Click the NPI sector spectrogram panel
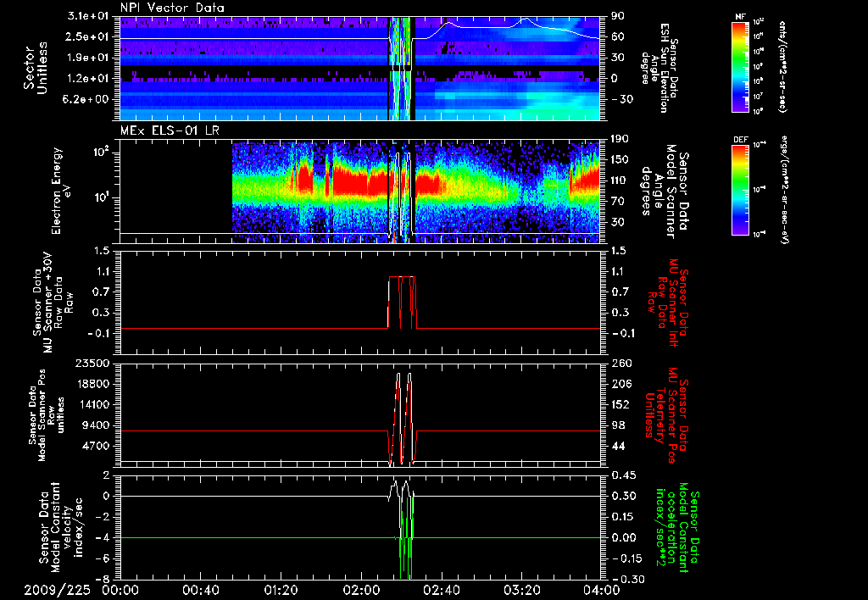This screenshot has height=600, width=868. point(360,68)
